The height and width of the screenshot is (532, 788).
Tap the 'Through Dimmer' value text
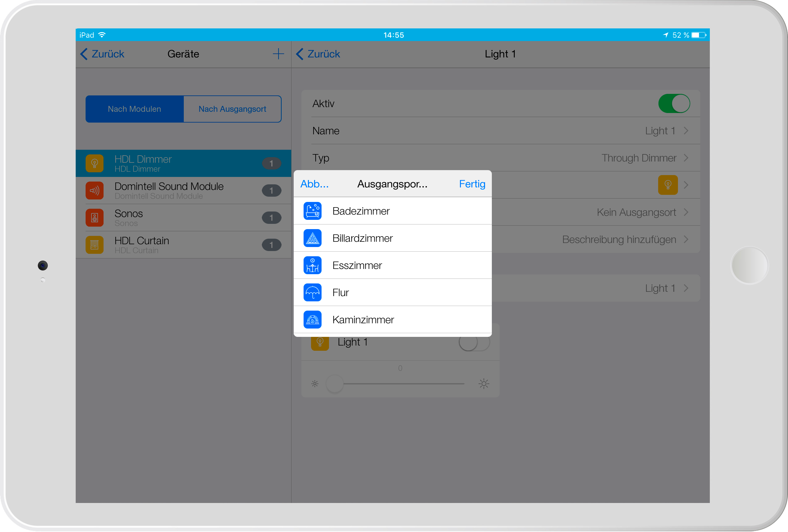[x=638, y=158]
